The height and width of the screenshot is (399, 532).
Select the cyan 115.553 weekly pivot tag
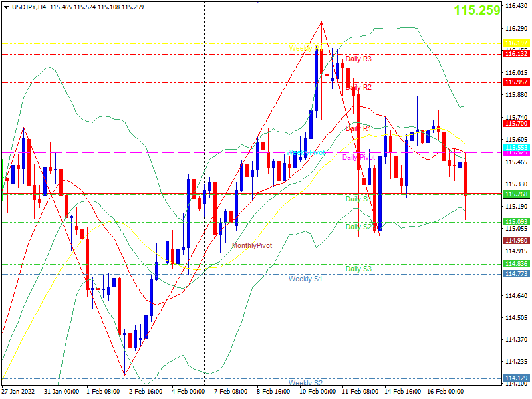[x=516, y=147]
